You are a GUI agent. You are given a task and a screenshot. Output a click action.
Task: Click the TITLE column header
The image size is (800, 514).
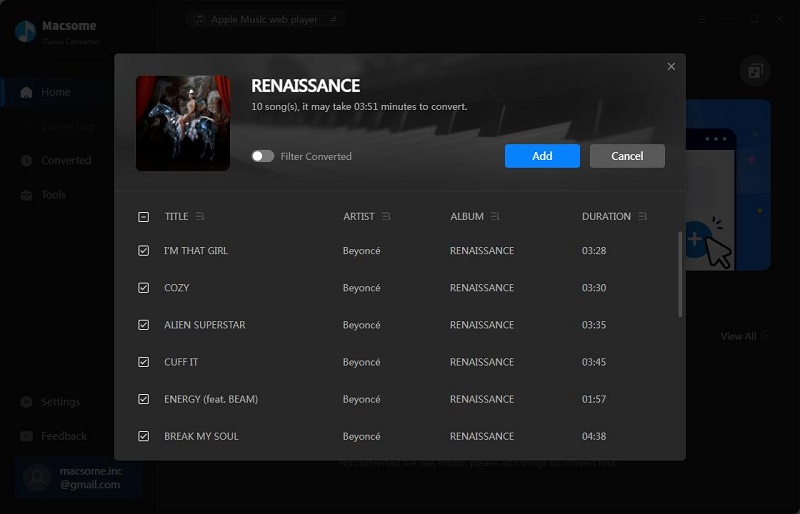(x=177, y=216)
